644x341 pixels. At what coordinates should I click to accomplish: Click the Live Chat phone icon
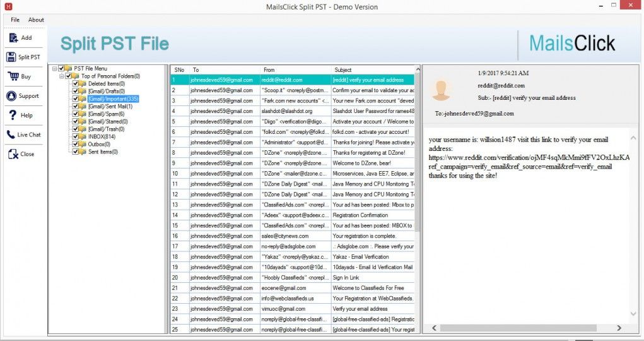11,135
